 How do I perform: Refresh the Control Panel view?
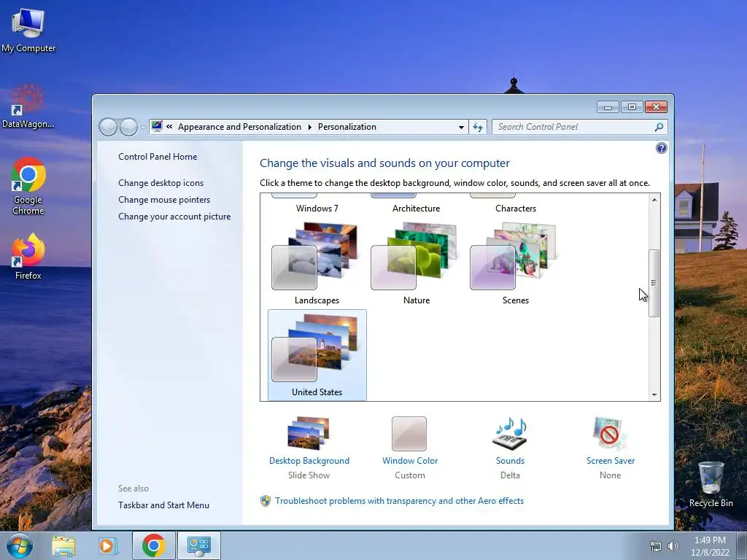coord(478,127)
